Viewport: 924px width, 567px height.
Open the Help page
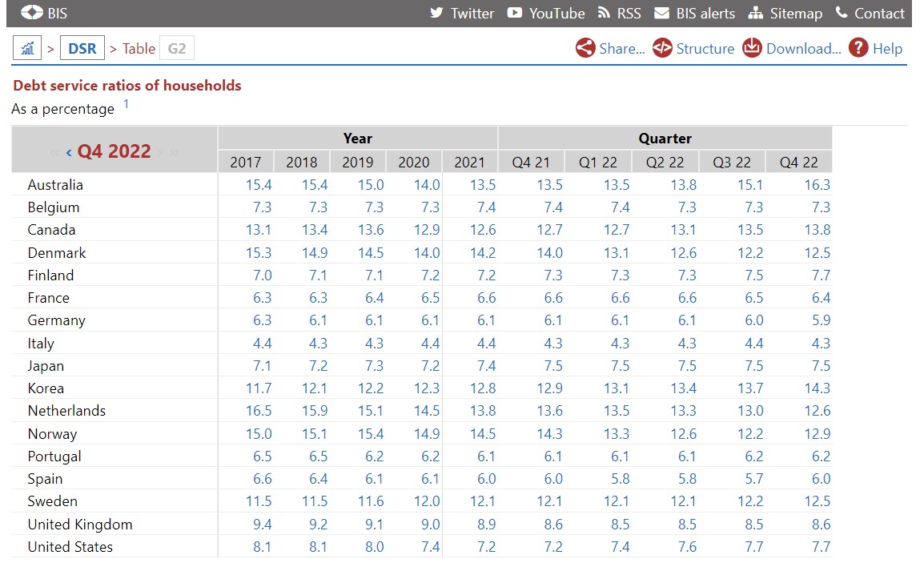click(875, 49)
